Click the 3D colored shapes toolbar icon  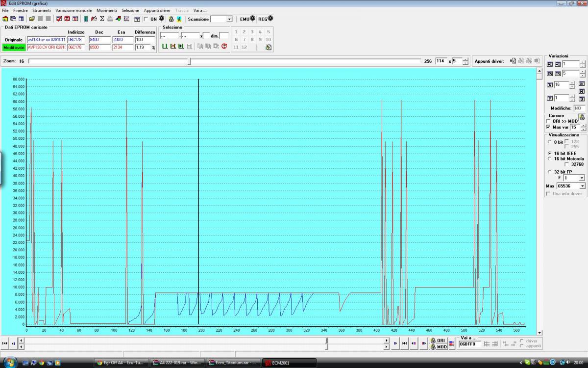pos(118,19)
